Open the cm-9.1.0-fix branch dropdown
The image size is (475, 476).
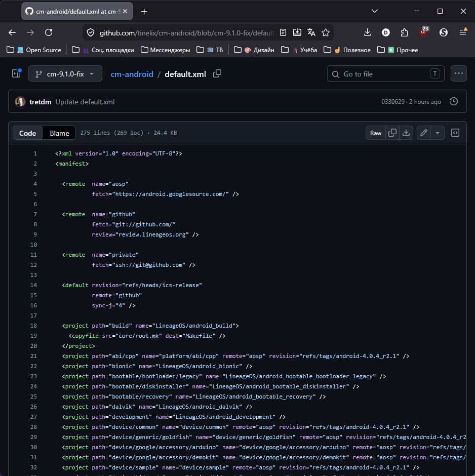[x=65, y=74]
